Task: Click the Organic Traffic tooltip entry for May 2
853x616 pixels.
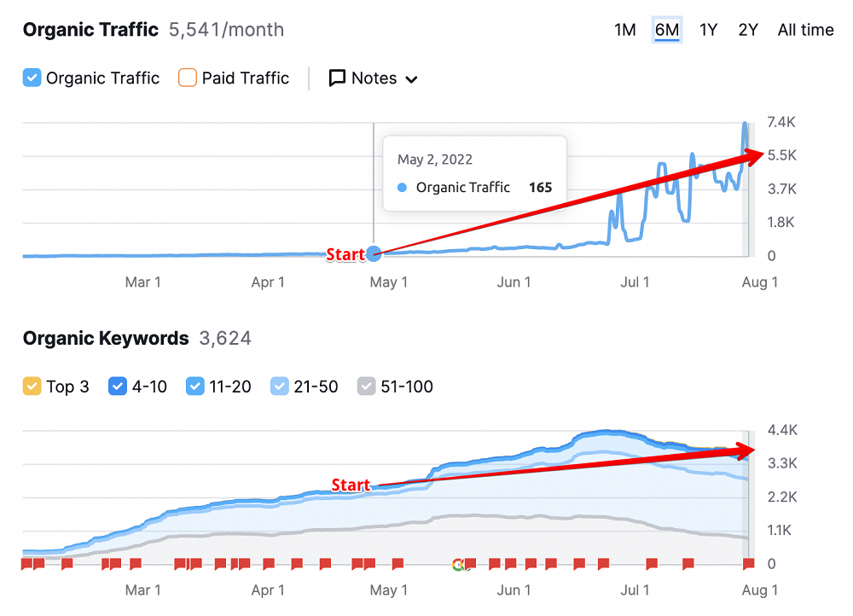Action: [x=474, y=187]
